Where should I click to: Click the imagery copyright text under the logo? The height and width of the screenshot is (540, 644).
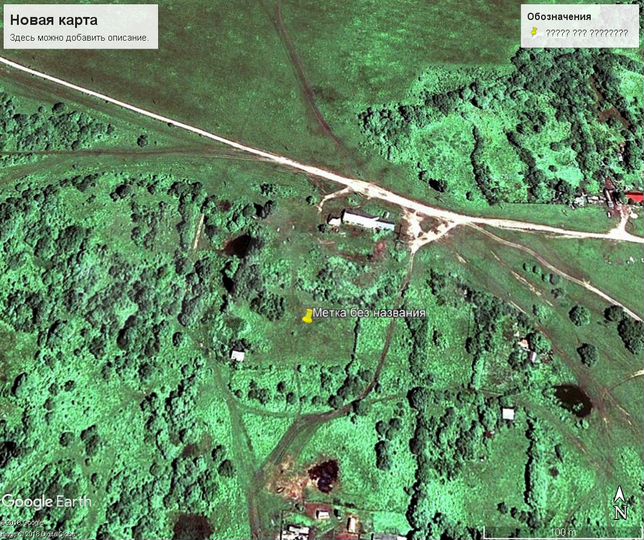40,528
